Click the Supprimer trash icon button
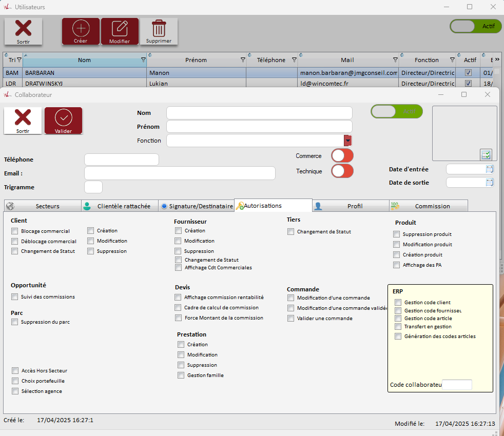Image resolution: width=504 pixels, height=436 pixels. 159,31
